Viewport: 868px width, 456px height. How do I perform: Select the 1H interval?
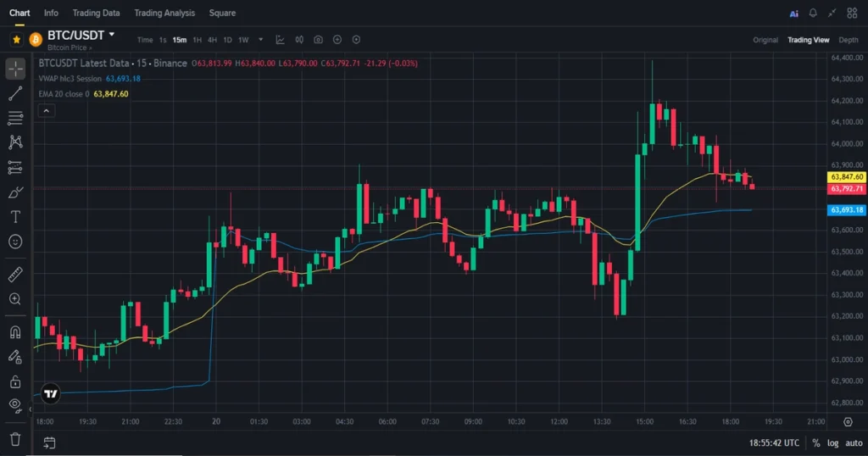(197, 40)
